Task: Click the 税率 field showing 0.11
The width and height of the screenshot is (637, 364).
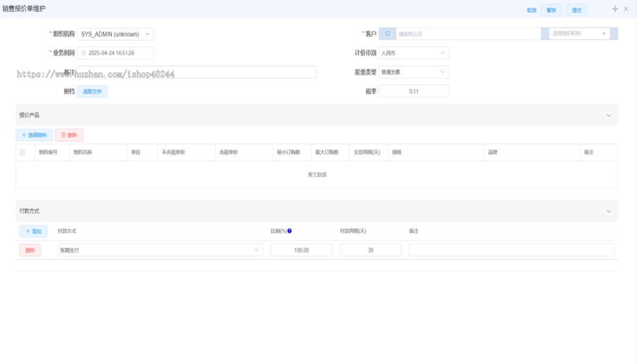Action: [414, 91]
